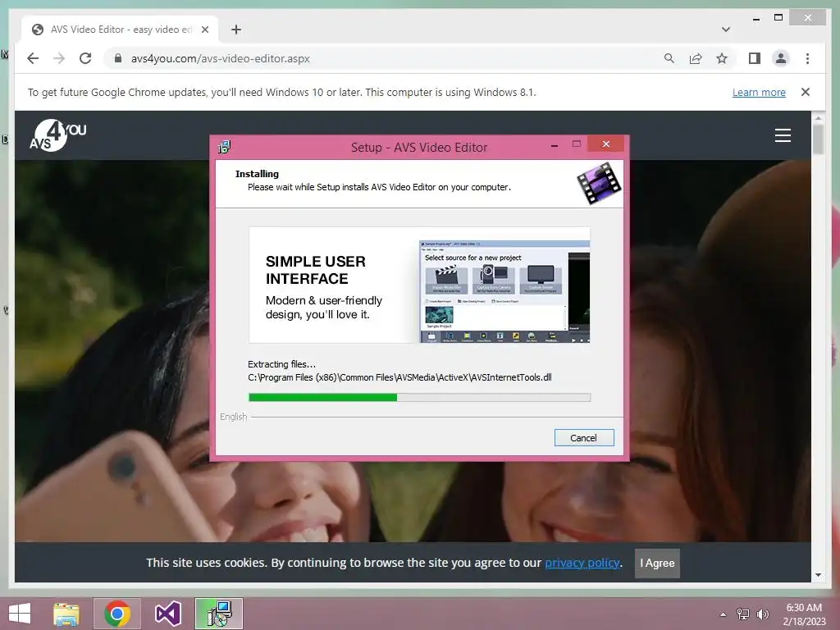
Task: Select the Setup installer taskbar item
Action: coord(218,614)
